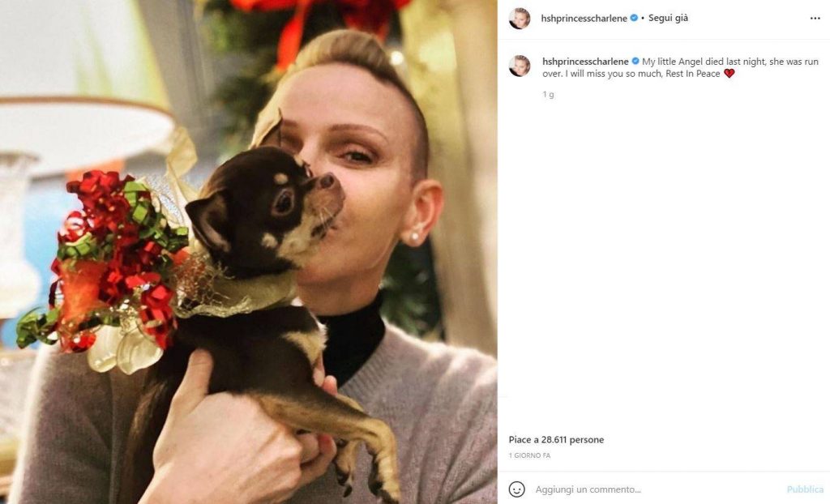The height and width of the screenshot is (504, 830).
Task: Click the hshprincesscharlene username in the caption
Action: click(585, 62)
